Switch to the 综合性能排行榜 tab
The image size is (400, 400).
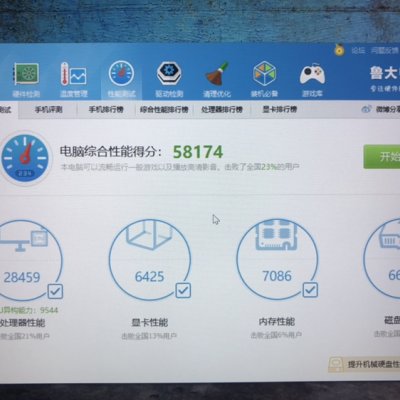coord(164,109)
